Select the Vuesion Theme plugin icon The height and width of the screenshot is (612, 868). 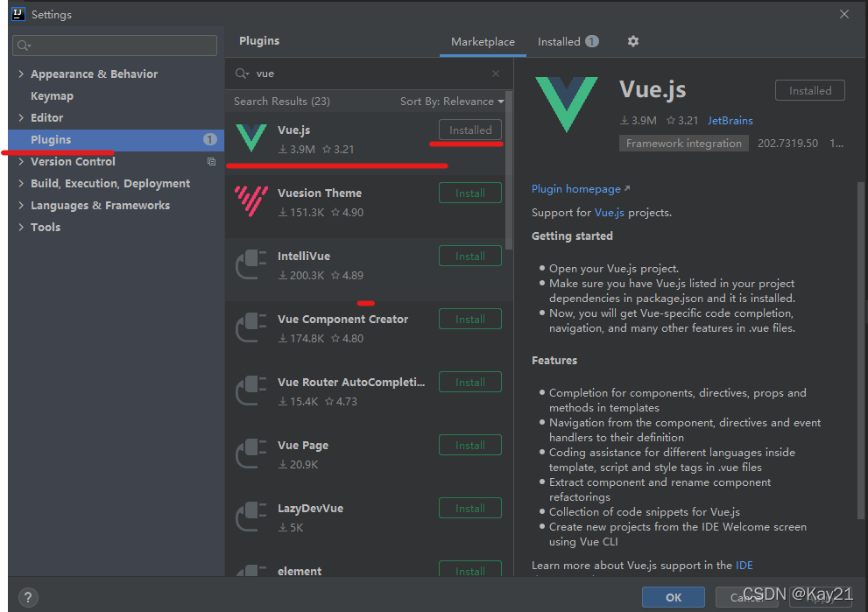click(251, 200)
